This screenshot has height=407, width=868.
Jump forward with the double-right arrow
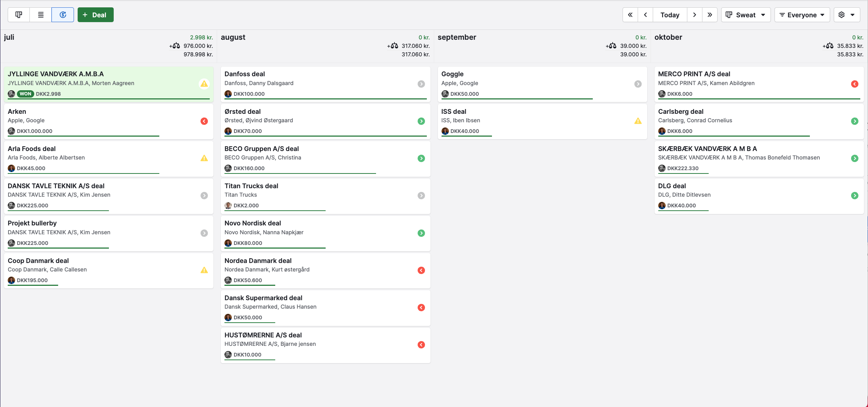(x=710, y=15)
